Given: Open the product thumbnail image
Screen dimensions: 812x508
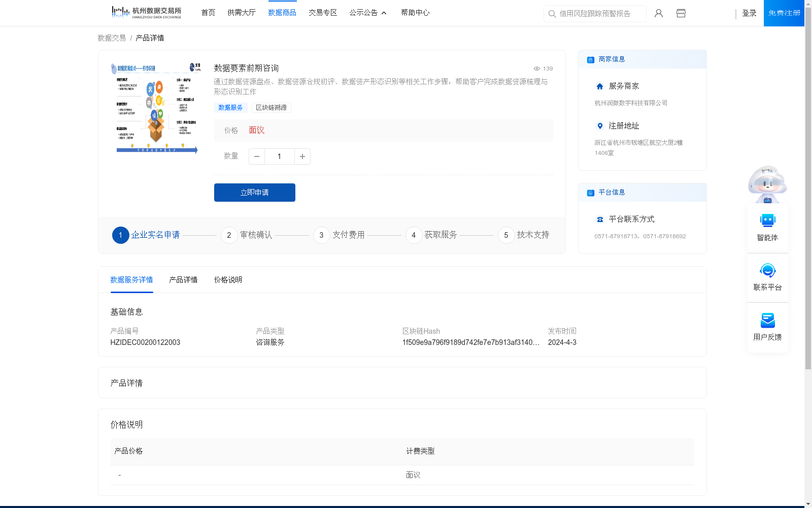Looking at the screenshot, I should click(x=156, y=107).
